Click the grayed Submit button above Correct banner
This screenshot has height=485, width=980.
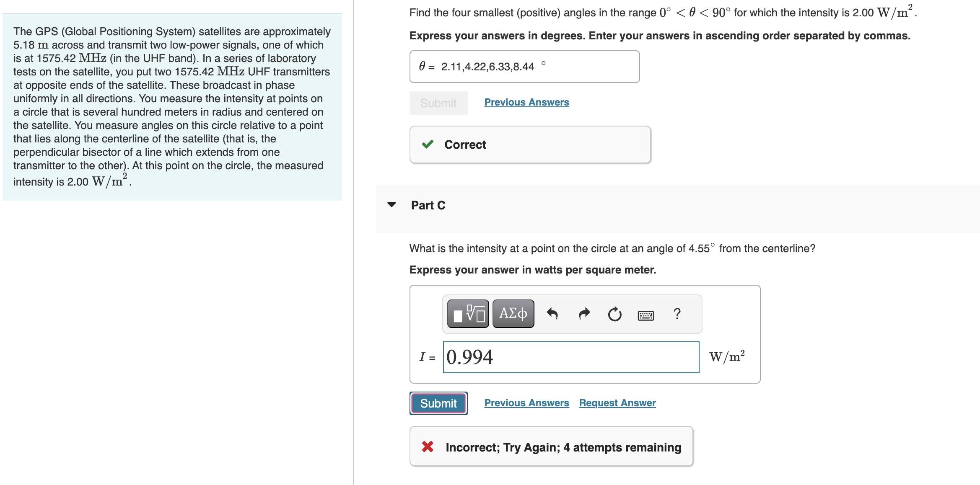[x=438, y=103]
